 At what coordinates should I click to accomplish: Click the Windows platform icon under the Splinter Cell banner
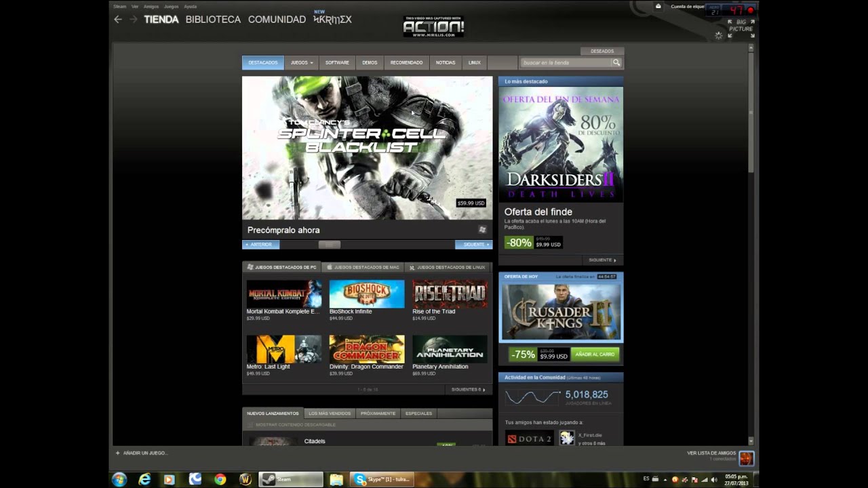click(482, 230)
